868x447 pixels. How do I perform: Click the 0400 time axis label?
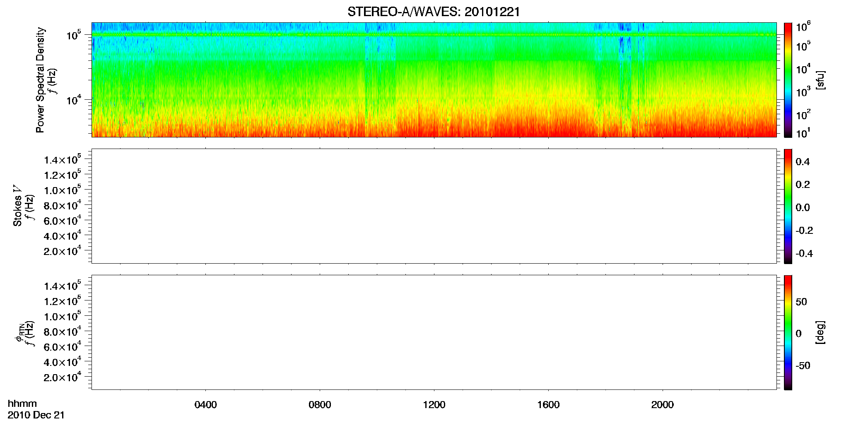[x=206, y=405]
